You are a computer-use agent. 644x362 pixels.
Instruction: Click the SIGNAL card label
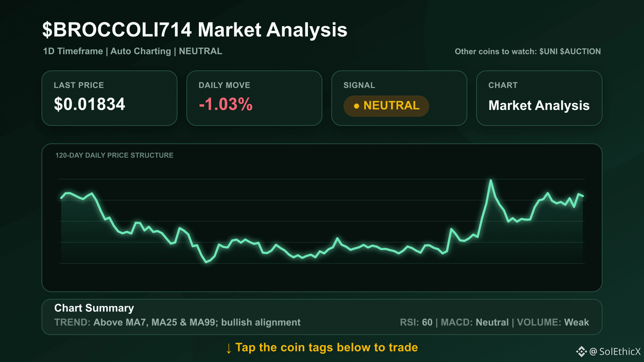click(359, 85)
